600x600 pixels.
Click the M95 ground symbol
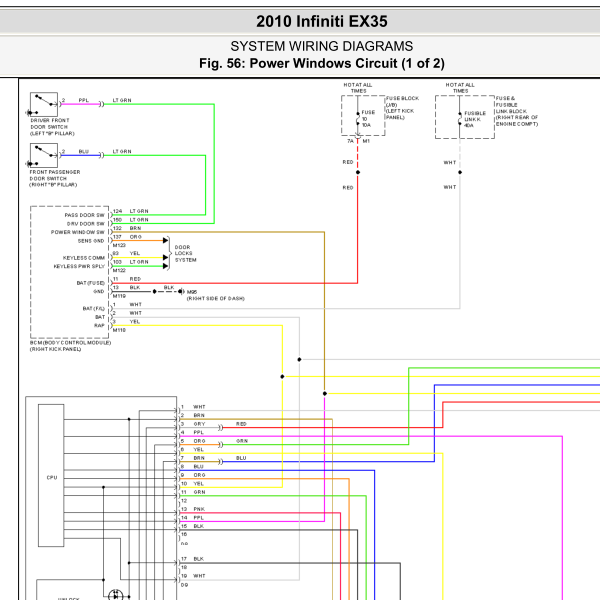(x=181, y=292)
